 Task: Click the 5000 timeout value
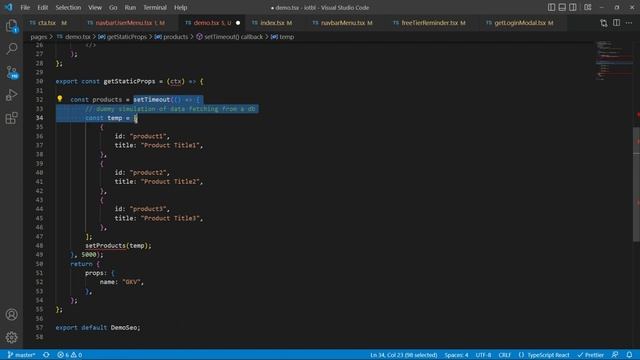click(x=89, y=255)
